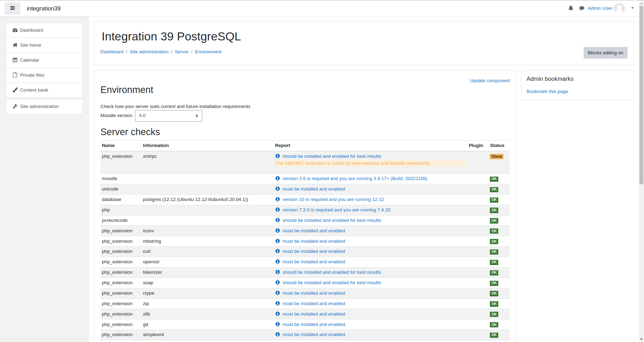The height and width of the screenshot is (342, 644).
Task: Click the page vertical scrollbar thumb
Action: [641, 94]
